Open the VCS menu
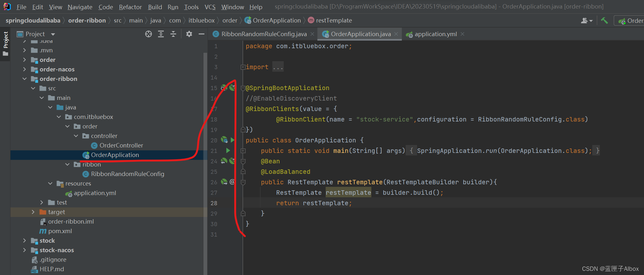644x275 pixels. coord(210,7)
